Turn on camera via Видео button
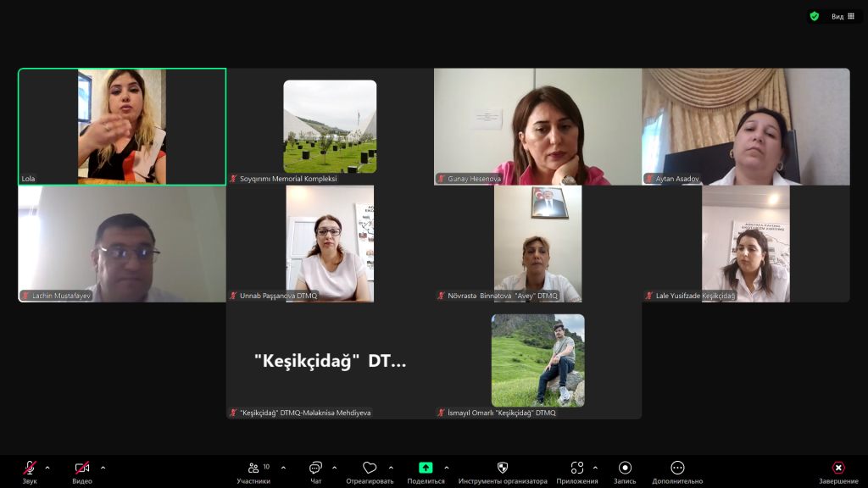The image size is (868, 488). tap(82, 472)
